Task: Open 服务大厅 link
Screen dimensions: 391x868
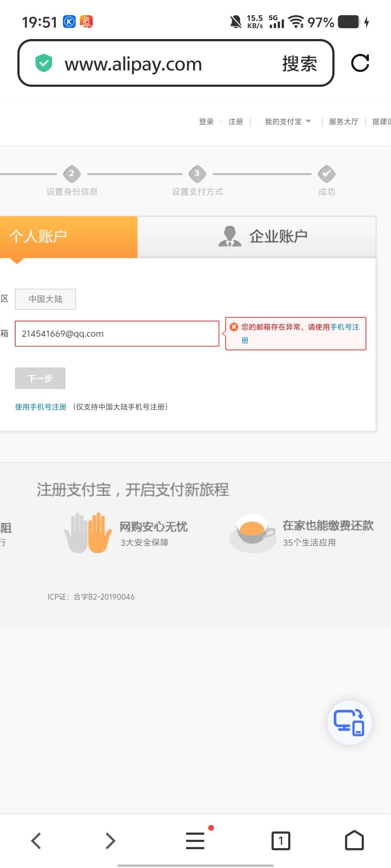Action: (344, 122)
